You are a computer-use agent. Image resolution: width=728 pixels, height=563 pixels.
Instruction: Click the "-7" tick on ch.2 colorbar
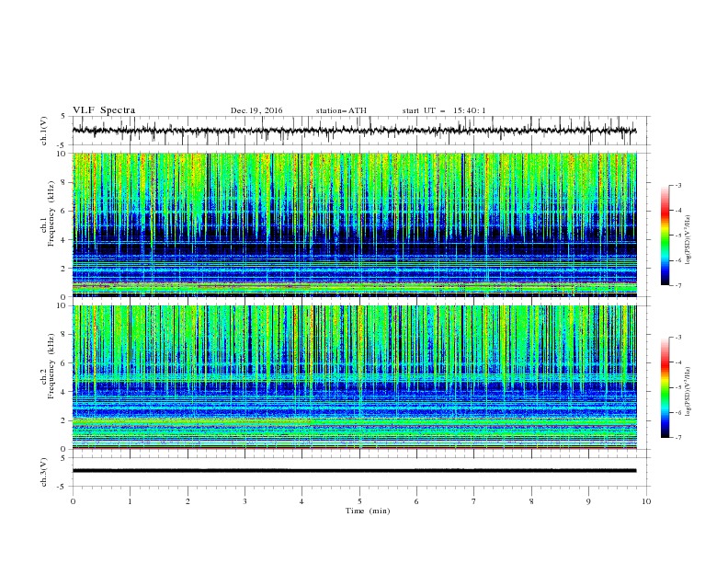pos(678,437)
